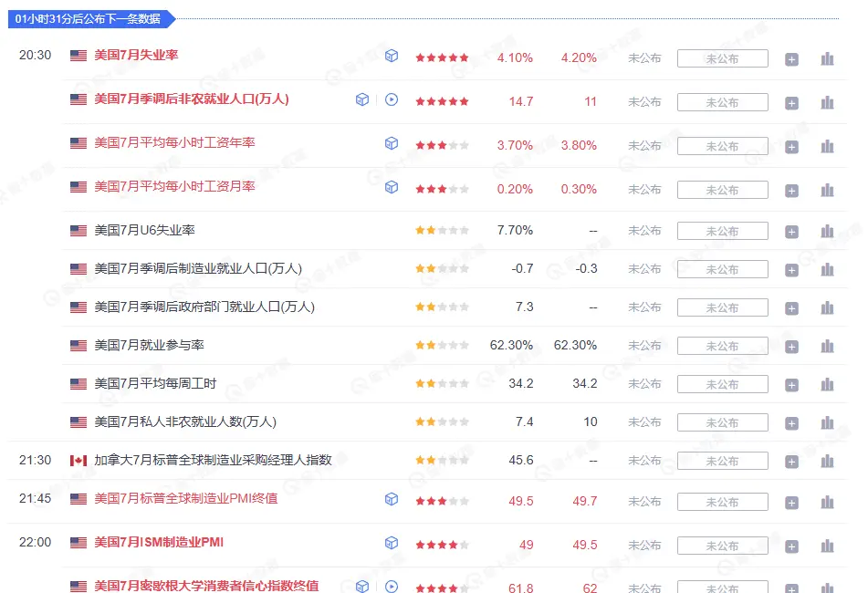Open 美国7月平均每小时工资月率 link
Image resolution: width=868 pixels, height=593 pixels.
[x=174, y=186]
